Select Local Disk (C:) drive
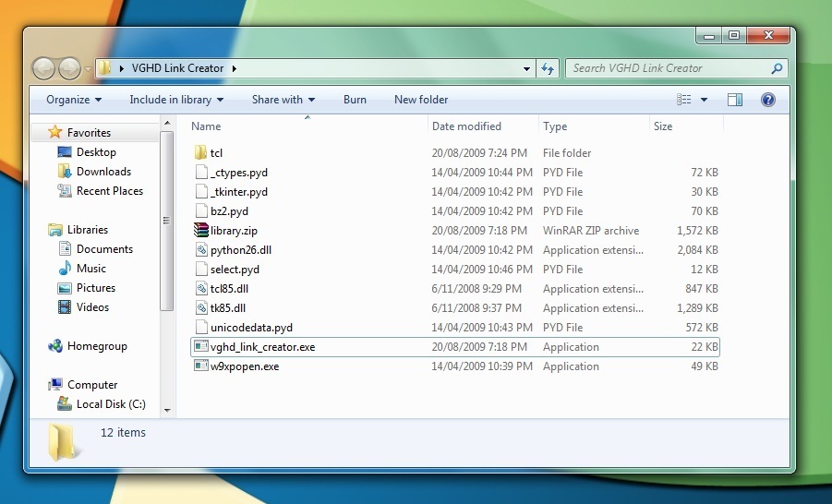Screen dimensions: 832x504 [x=110, y=404]
